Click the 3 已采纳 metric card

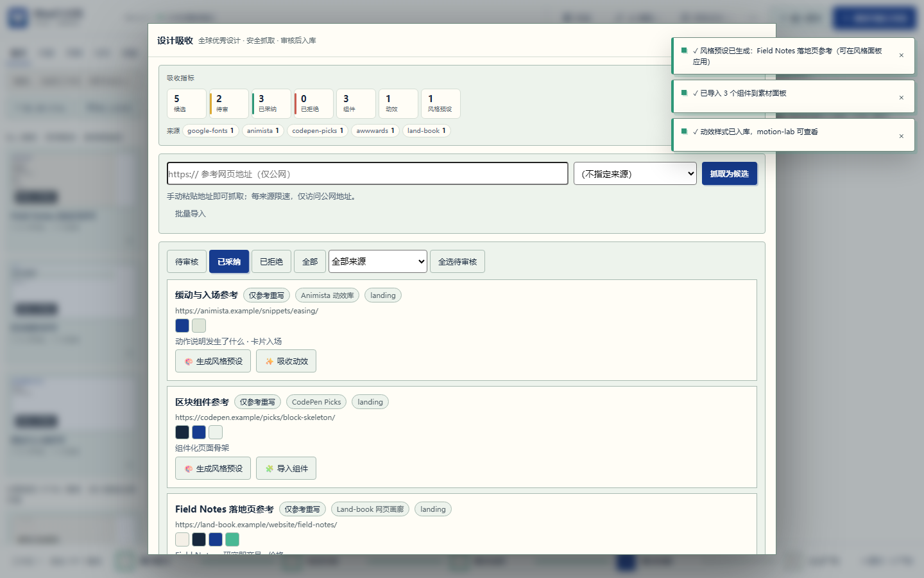(271, 103)
